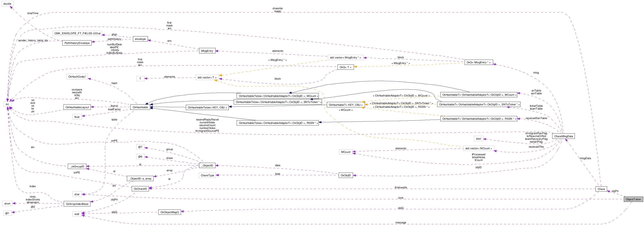Image resolution: width=644 pixels, height=225 pixels.
Task: Select the CkHashtable node
Action: [x=140, y=107]
